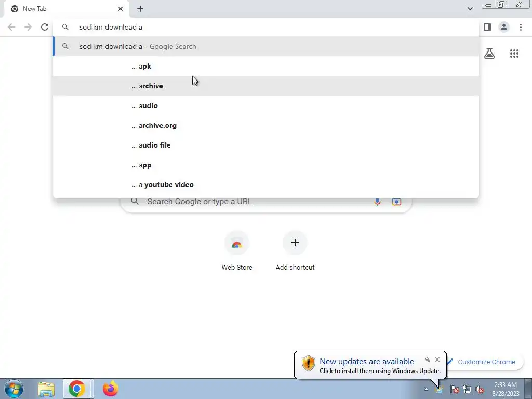Choose the 'app' suggestion
The image size is (532, 399).
point(266,165)
